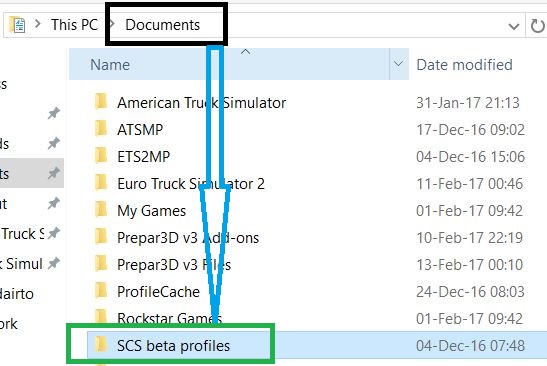Open the Name column filter dropdown arrow
Screen dimensions: 547x366
tap(399, 64)
